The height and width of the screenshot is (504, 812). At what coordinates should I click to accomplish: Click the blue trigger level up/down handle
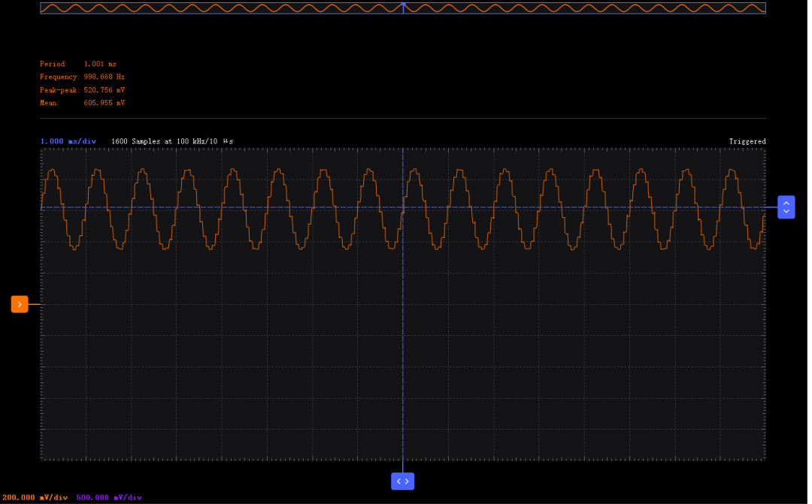(x=786, y=207)
